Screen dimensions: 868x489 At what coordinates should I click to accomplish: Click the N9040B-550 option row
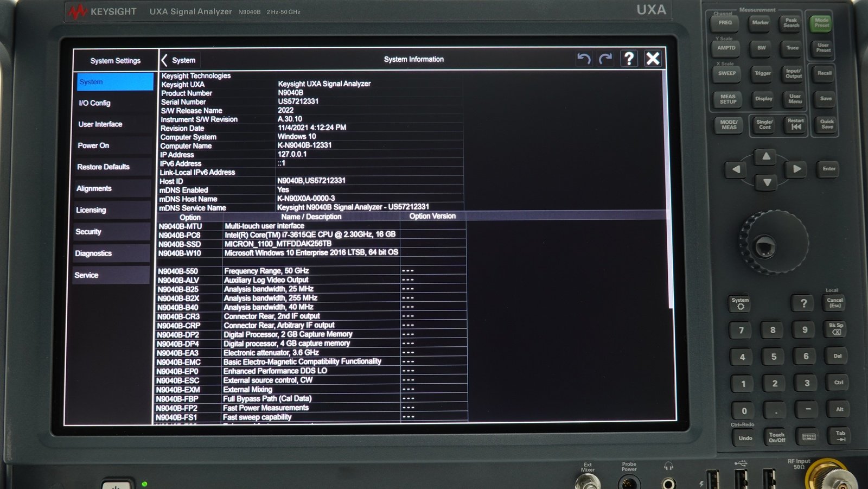[x=311, y=271]
